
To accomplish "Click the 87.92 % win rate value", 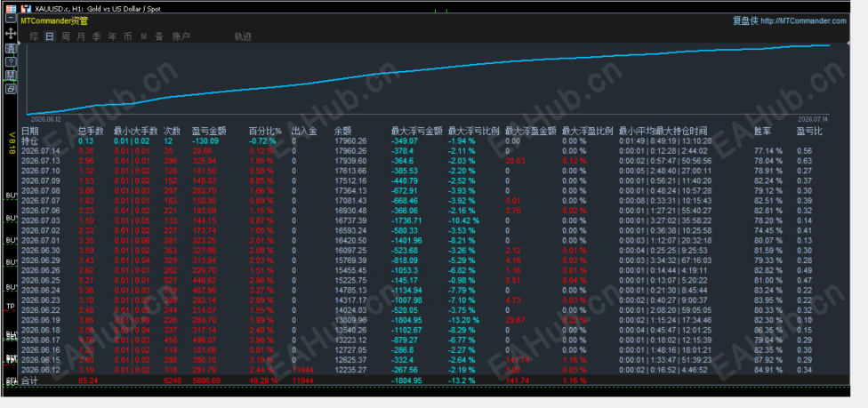I will (x=768, y=360).
